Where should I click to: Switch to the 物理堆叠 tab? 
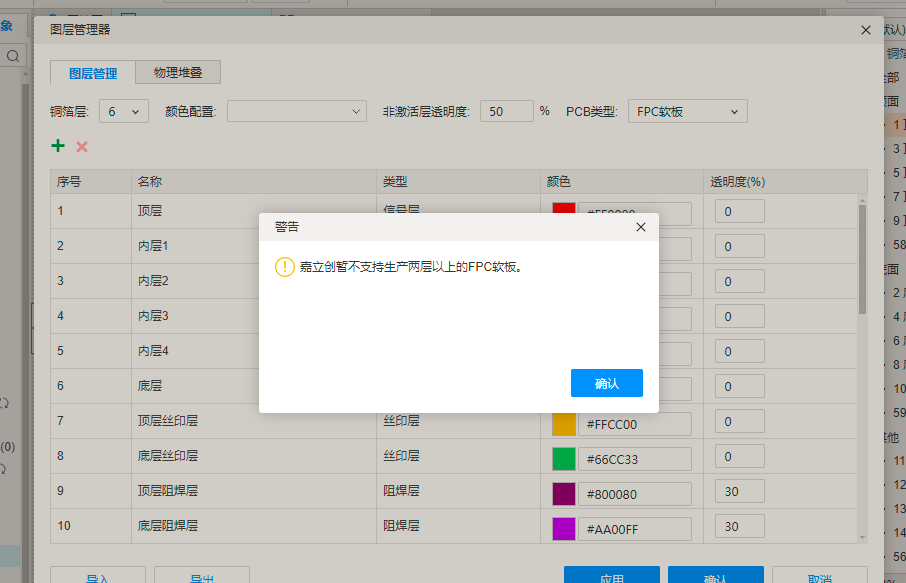177,73
